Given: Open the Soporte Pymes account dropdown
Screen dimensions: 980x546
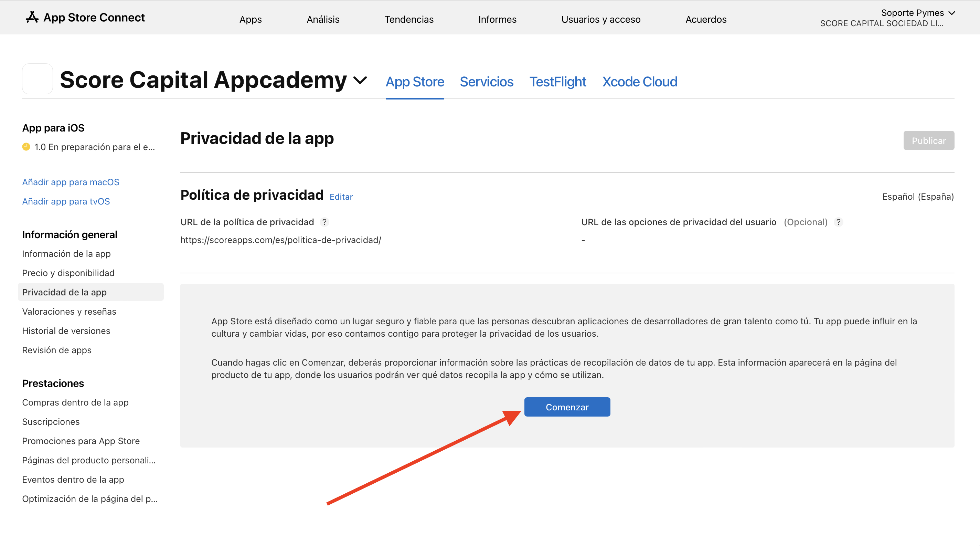Looking at the screenshot, I should [x=918, y=12].
